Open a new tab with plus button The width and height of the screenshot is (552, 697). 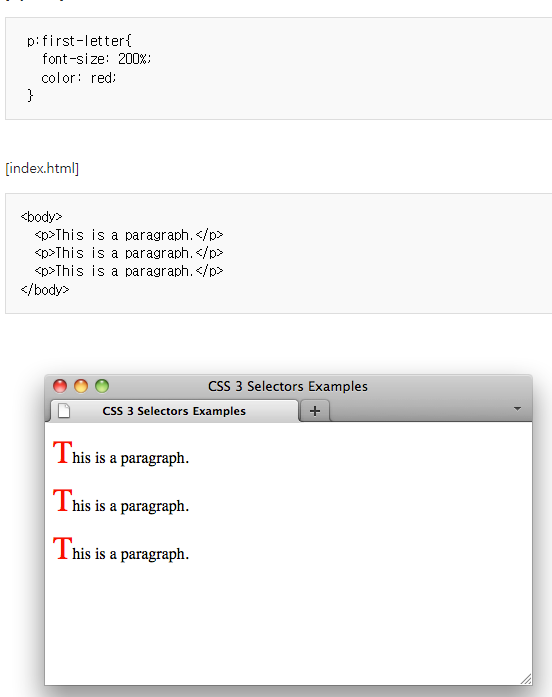[315, 411]
